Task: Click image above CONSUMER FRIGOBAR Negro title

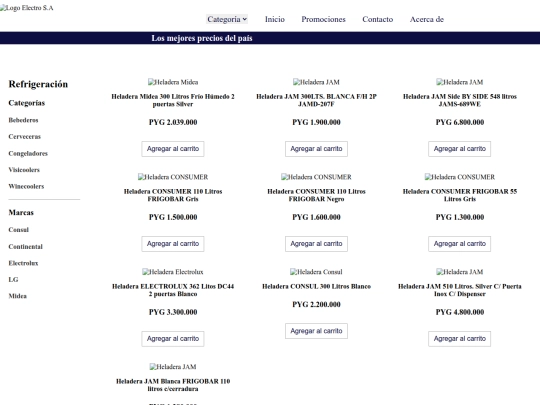Action: [x=316, y=177]
